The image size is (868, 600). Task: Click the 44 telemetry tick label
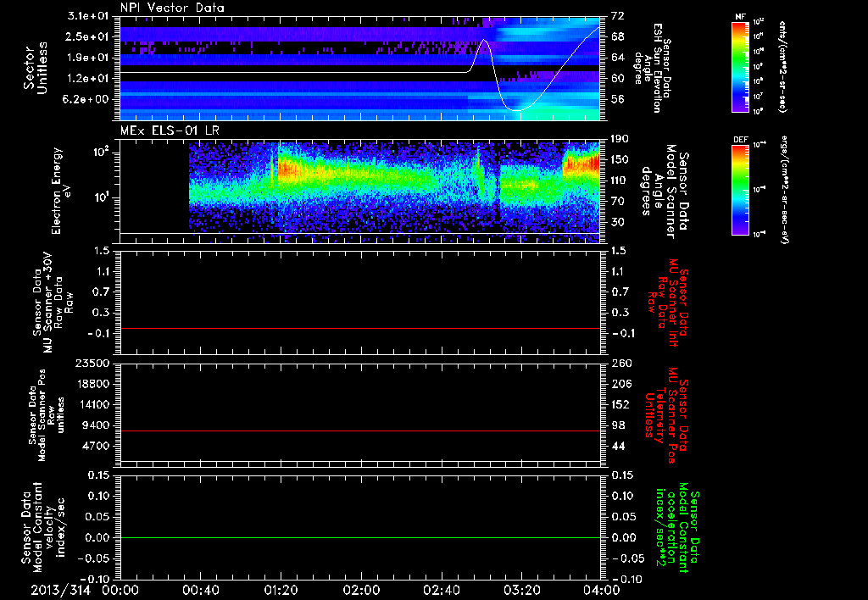(x=617, y=446)
